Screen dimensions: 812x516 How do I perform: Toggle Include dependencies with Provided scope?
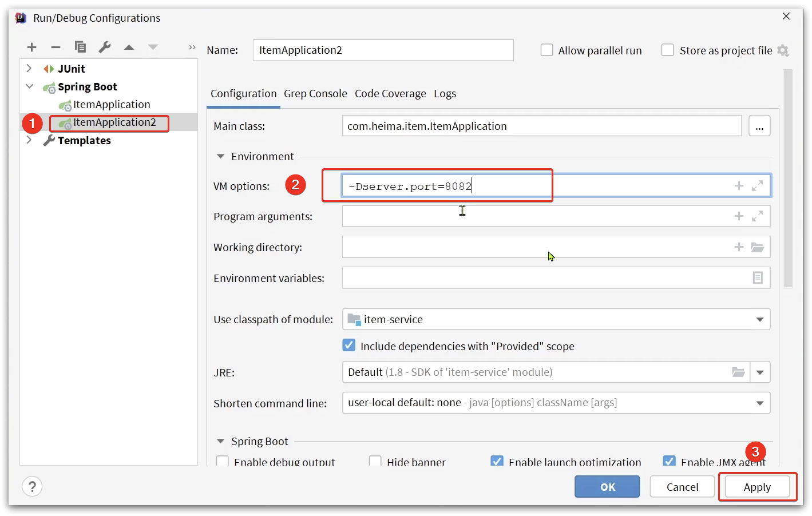coord(348,346)
